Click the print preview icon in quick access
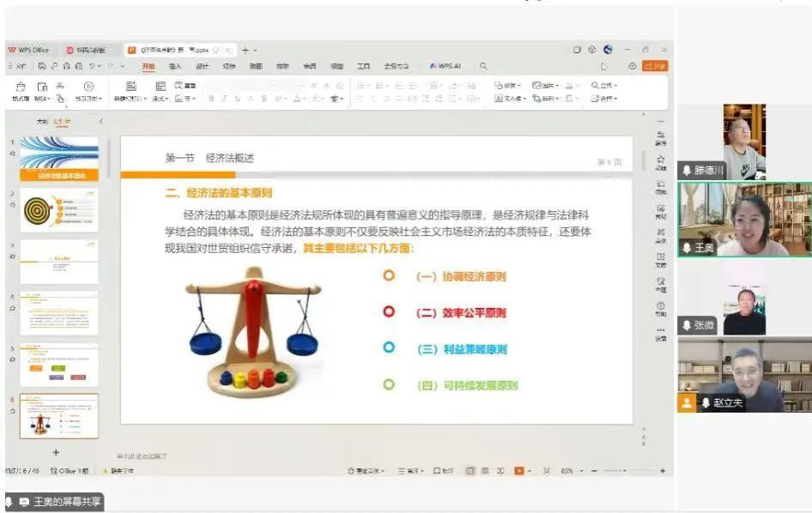Viewport: 812px width, 513px height. [x=79, y=66]
